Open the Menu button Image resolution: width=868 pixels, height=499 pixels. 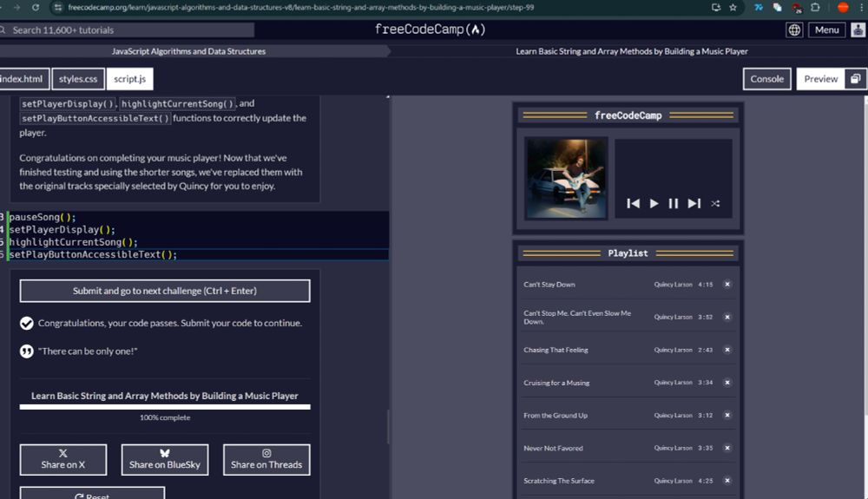coord(826,30)
